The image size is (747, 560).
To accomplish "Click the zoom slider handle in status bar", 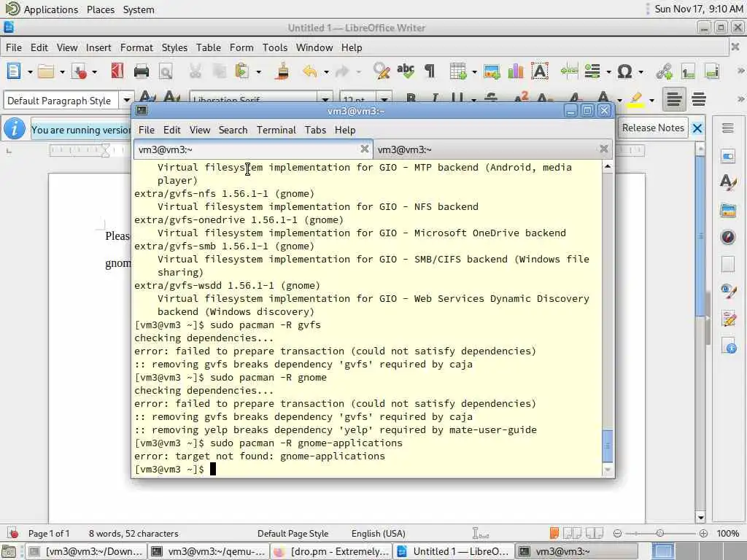I will 659,533.
